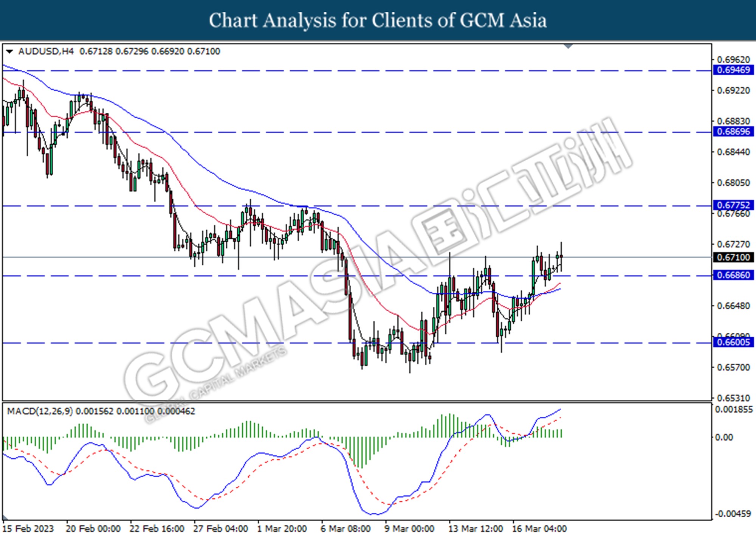Click the 22 Feb 16:00 time label
Image resolution: width=756 pixels, height=540 pixels.
(157, 529)
